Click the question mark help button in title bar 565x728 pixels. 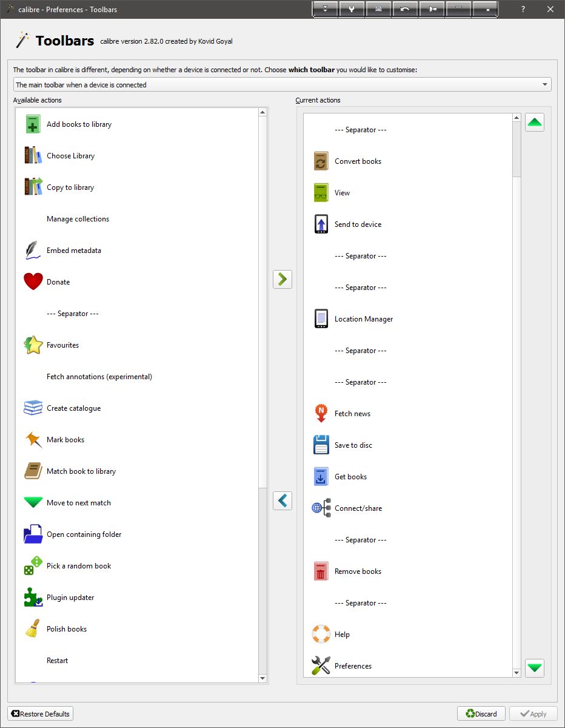[x=523, y=9]
